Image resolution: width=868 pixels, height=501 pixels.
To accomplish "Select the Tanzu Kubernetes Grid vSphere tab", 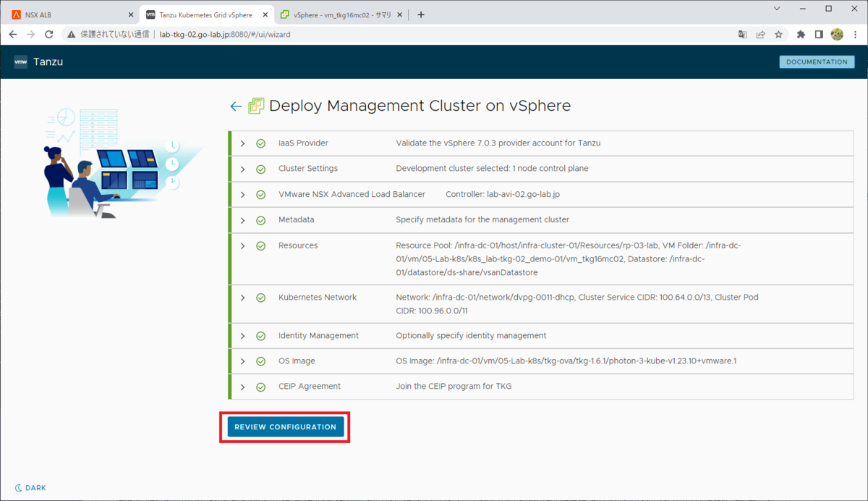I will point(205,14).
